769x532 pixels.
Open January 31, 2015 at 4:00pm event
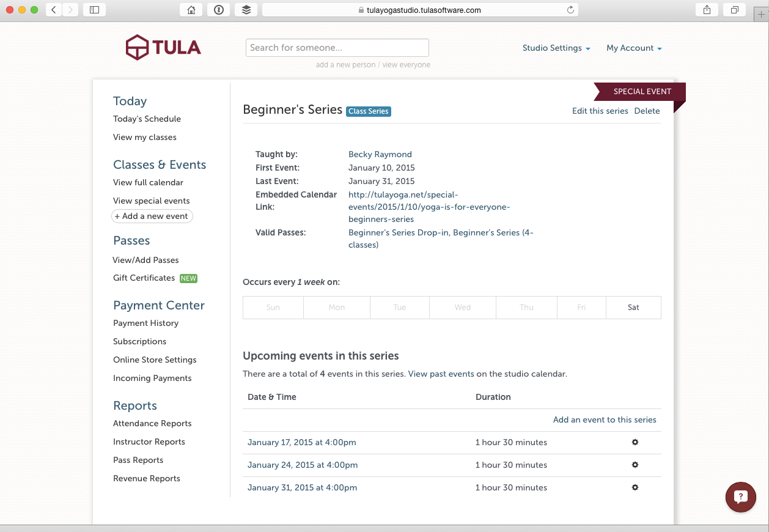[x=303, y=487]
